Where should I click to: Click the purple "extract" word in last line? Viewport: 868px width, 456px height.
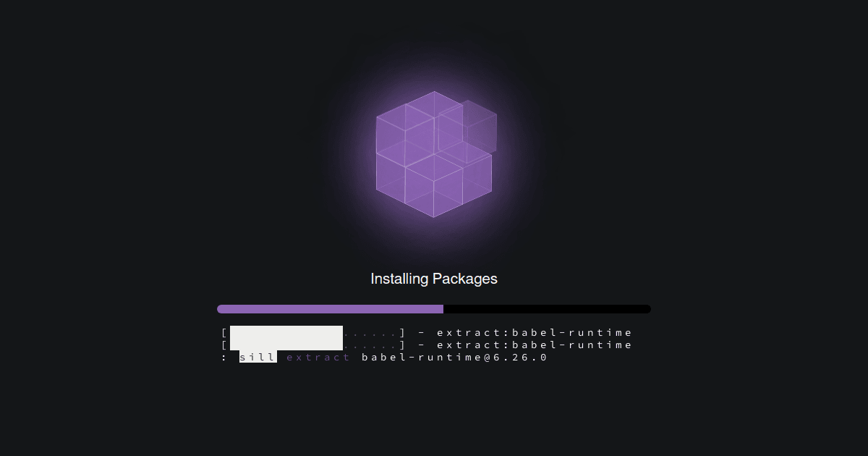coord(318,357)
